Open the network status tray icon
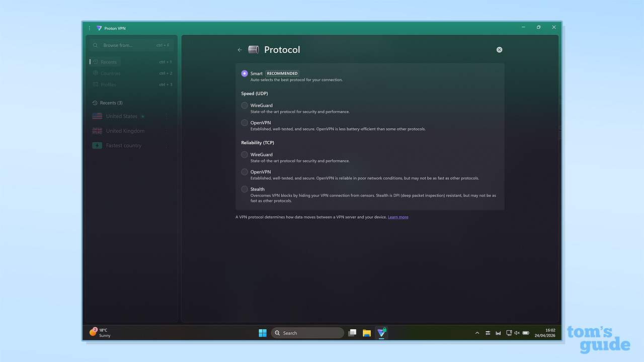644x362 pixels. pyautogui.click(x=509, y=333)
